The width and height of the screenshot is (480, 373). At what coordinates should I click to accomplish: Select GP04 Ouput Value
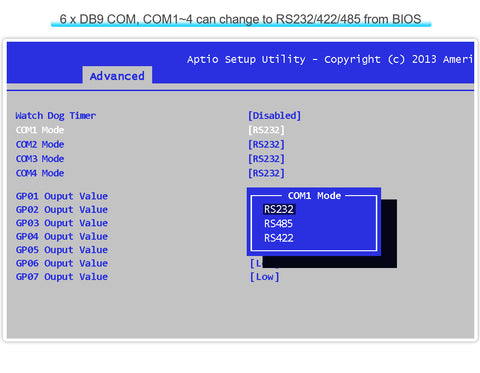coord(62,236)
